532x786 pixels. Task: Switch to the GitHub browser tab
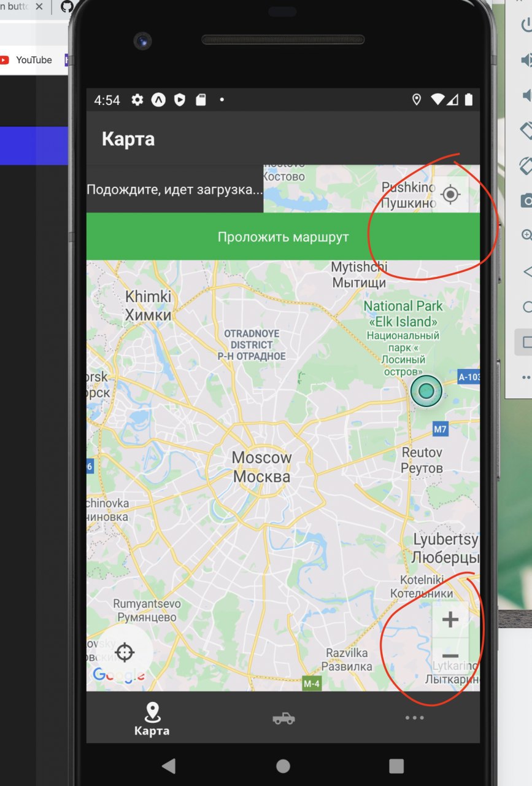click(x=67, y=7)
